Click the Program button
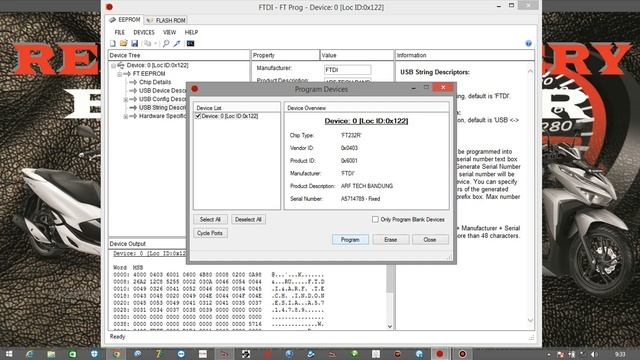 (350, 240)
